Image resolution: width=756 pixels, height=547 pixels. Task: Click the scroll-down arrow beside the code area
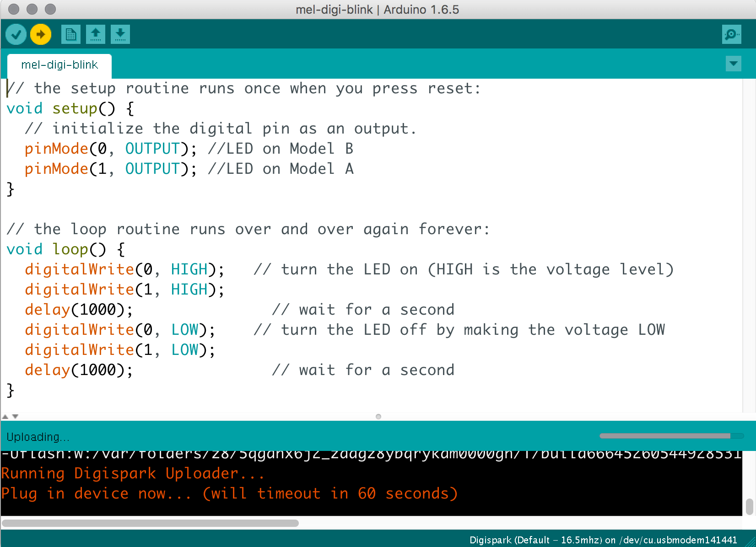[x=15, y=416]
